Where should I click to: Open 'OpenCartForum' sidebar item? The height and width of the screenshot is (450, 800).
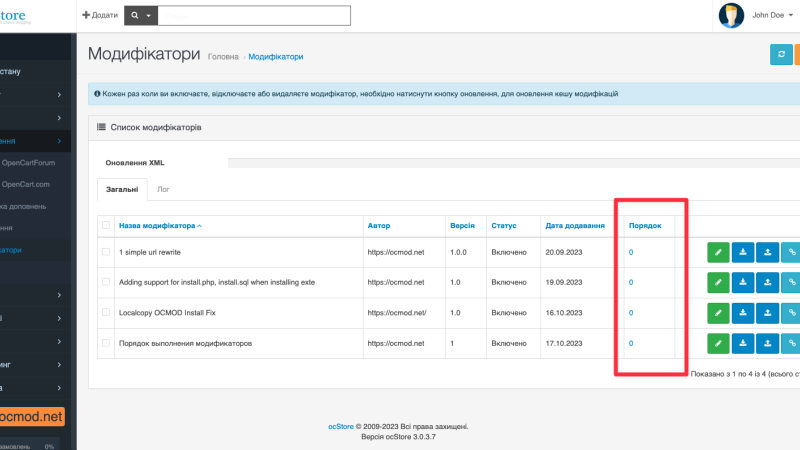(28, 163)
